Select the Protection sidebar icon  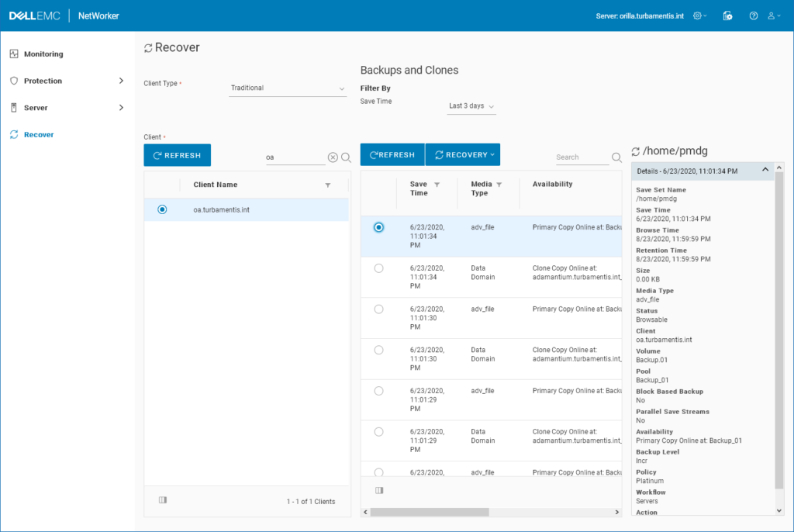[13, 80]
